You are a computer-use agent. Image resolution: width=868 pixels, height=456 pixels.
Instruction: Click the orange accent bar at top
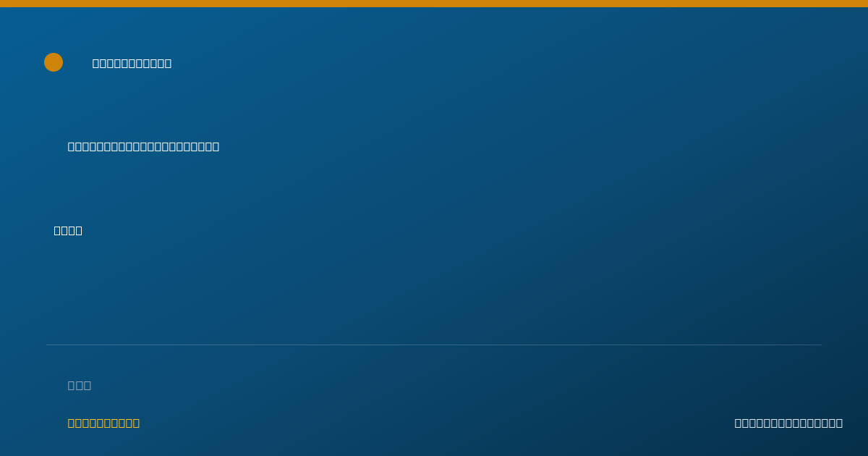[434, 4]
